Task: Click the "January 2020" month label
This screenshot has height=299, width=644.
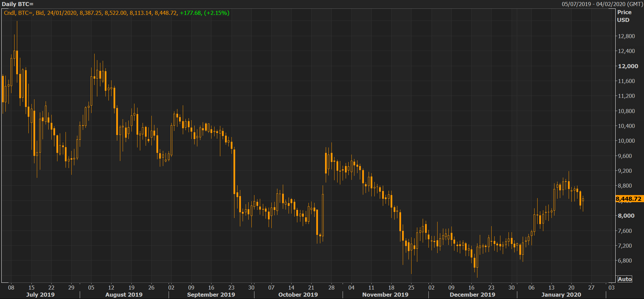Action: click(x=561, y=295)
